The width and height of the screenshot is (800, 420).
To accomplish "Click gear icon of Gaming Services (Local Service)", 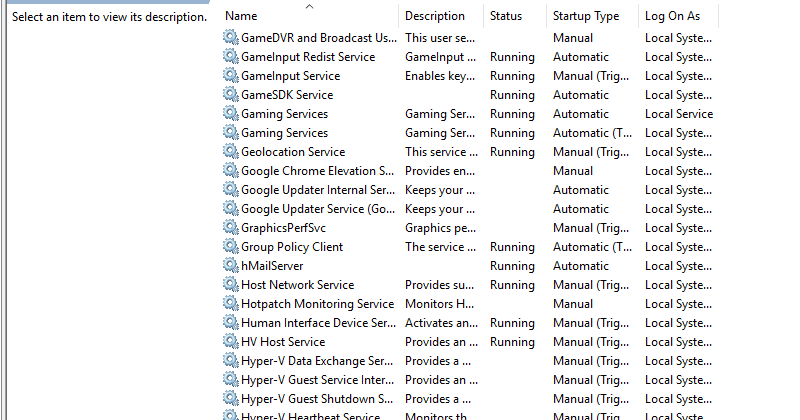I will 231,113.
